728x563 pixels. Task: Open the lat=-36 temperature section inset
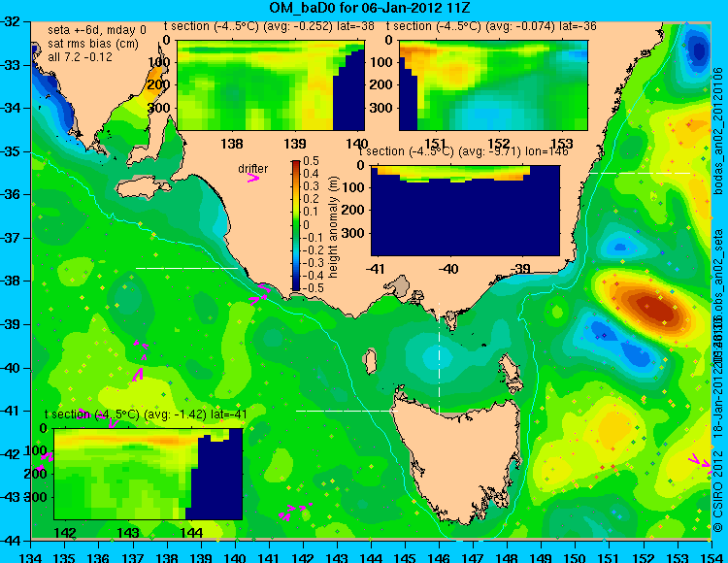(x=493, y=85)
